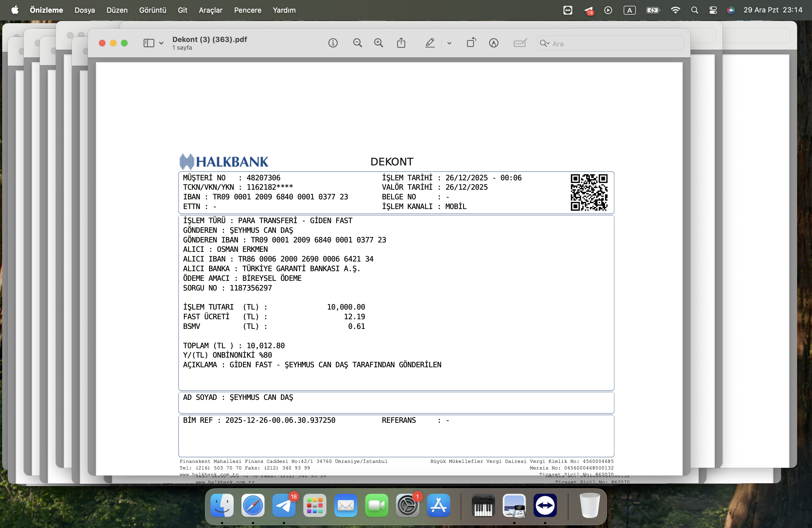Show the markup toolbar
Screen dimensions: 812x528
(494, 43)
